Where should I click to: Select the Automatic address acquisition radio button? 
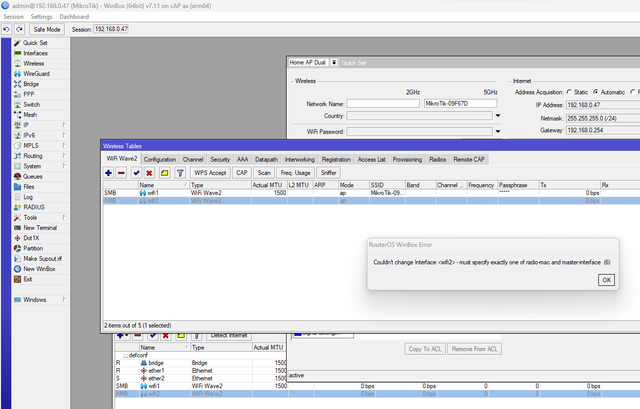coord(596,92)
